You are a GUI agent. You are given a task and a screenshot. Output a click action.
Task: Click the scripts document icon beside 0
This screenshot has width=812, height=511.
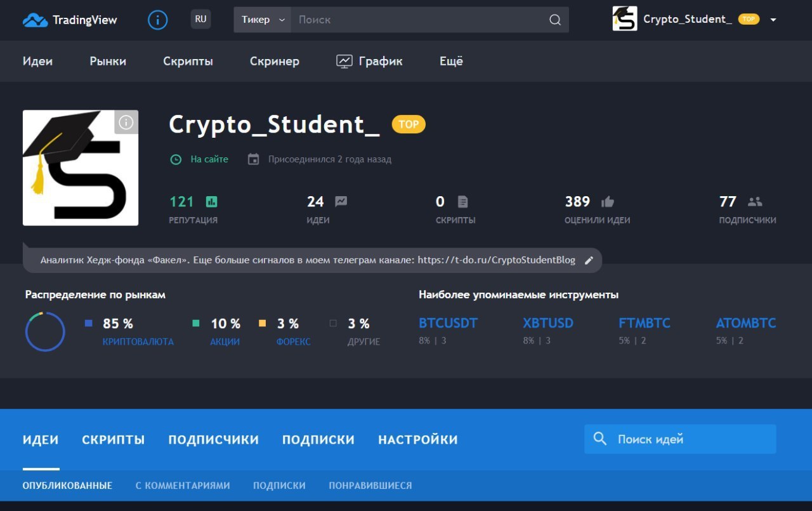(462, 202)
